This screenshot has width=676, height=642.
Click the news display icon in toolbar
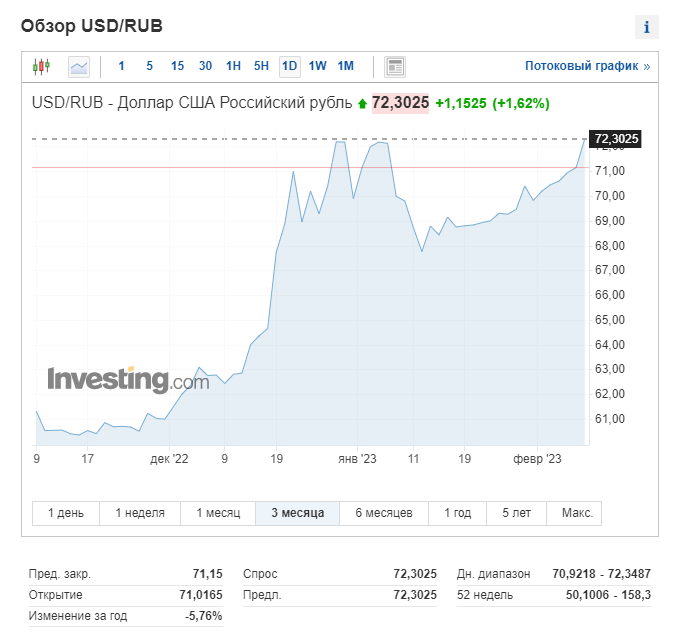coord(395,67)
